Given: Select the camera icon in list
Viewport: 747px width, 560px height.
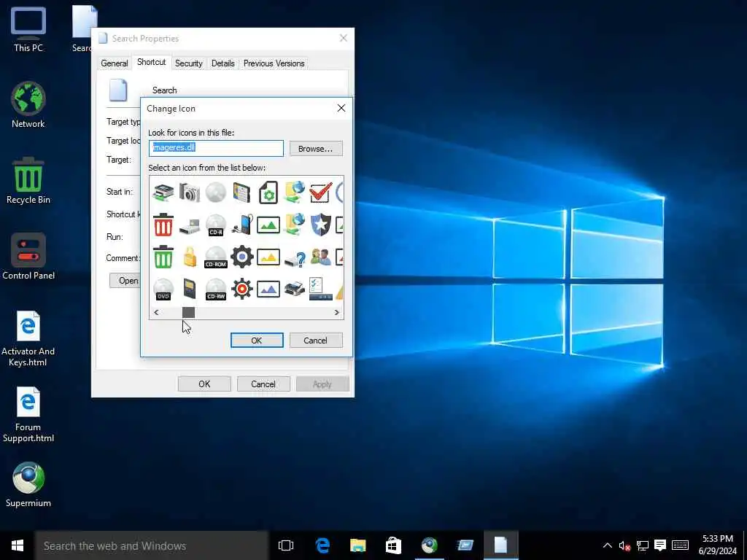Looking at the screenshot, I should coord(190,192).
